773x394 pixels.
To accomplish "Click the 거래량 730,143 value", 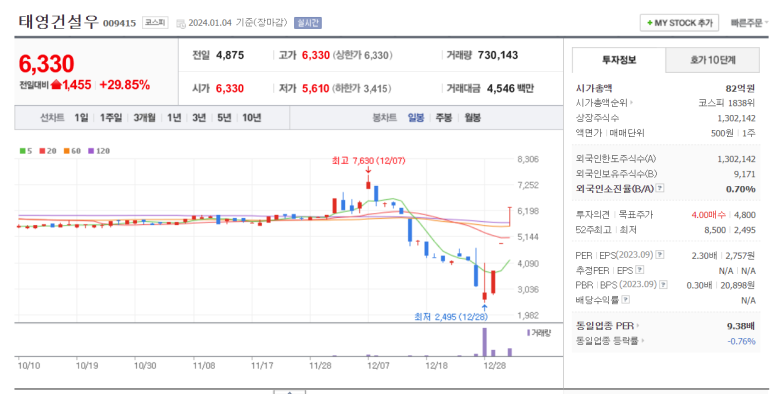I will coord(498,55).
